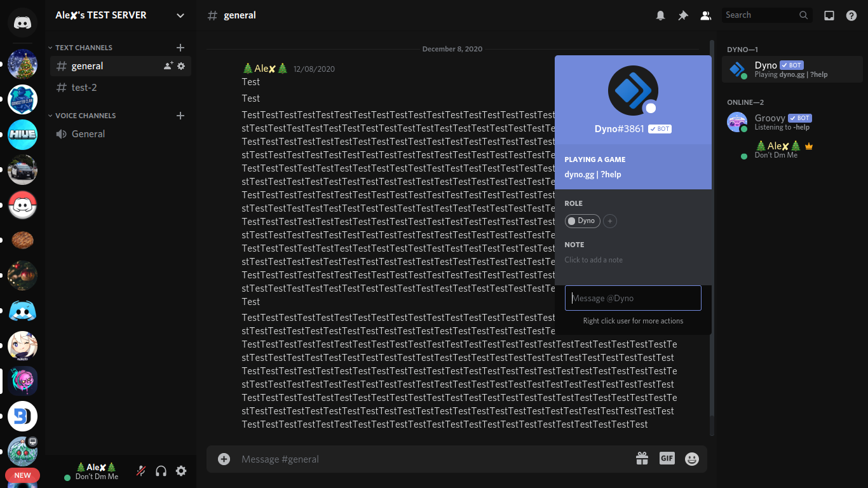Screen dimensions: 868x488
Task: Add a role to Dyno with the plus button
Action: (609, 221)
